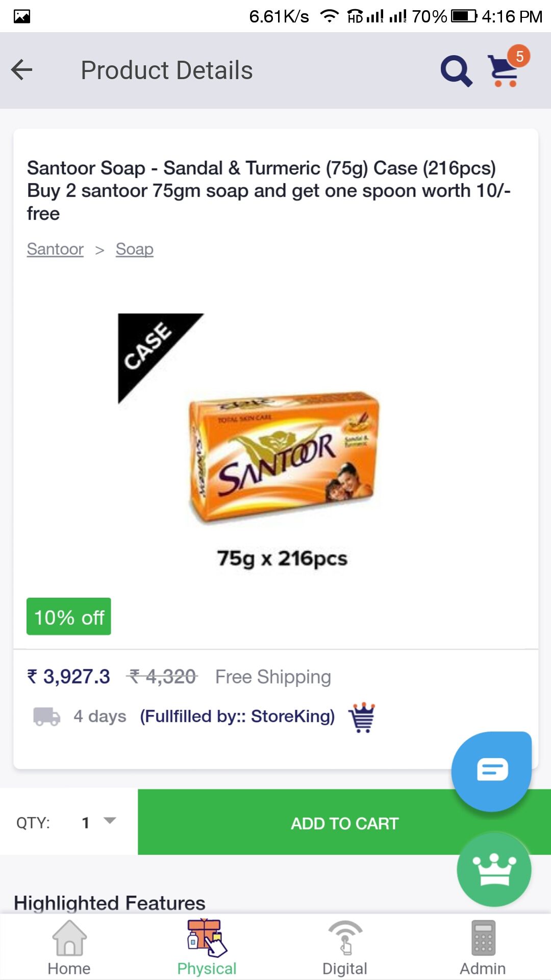Tap the green crown floating button

pyautogui.click(x=493, y=869)
